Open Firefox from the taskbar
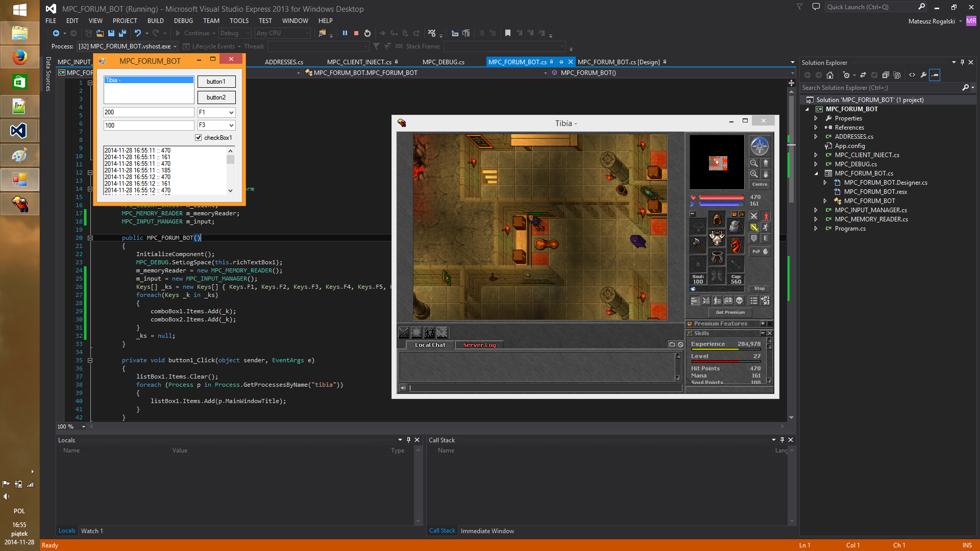980x551 pixels. [19, 57]
